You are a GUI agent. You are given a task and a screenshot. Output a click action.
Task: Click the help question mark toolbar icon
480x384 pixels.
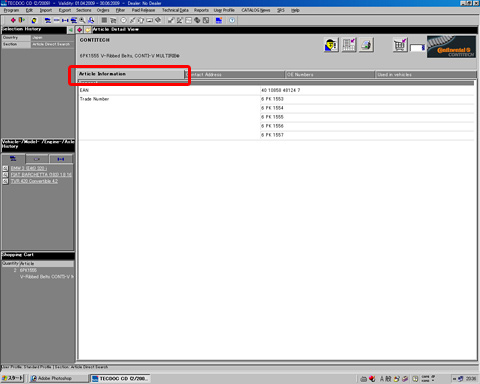click(x=232, y=20)
